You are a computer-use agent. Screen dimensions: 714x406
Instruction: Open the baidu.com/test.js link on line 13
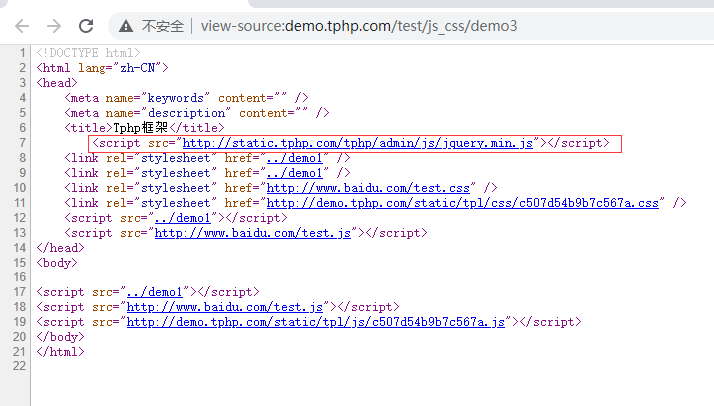pyautogui.click(x=253, y=233)
